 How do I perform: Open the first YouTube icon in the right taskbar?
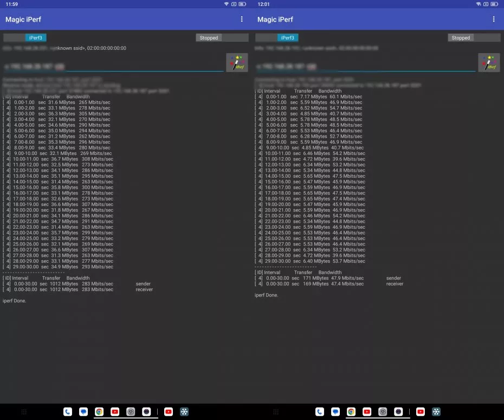tap(367, 412)
